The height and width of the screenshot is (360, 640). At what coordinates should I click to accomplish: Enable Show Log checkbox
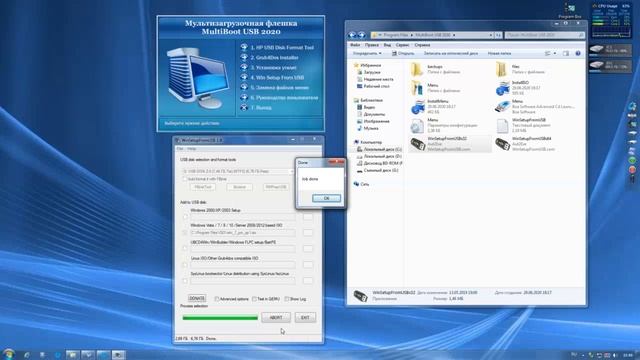point(287,299)
